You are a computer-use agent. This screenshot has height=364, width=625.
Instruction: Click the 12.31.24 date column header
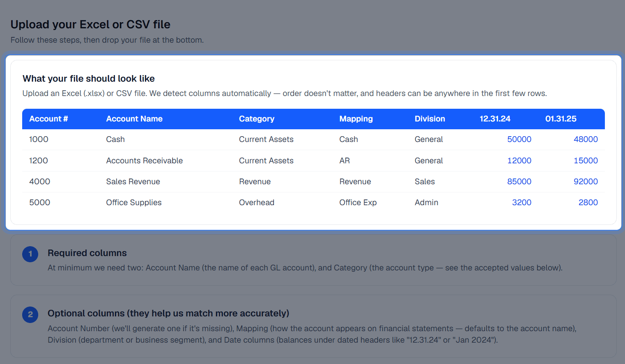(495, 119)
